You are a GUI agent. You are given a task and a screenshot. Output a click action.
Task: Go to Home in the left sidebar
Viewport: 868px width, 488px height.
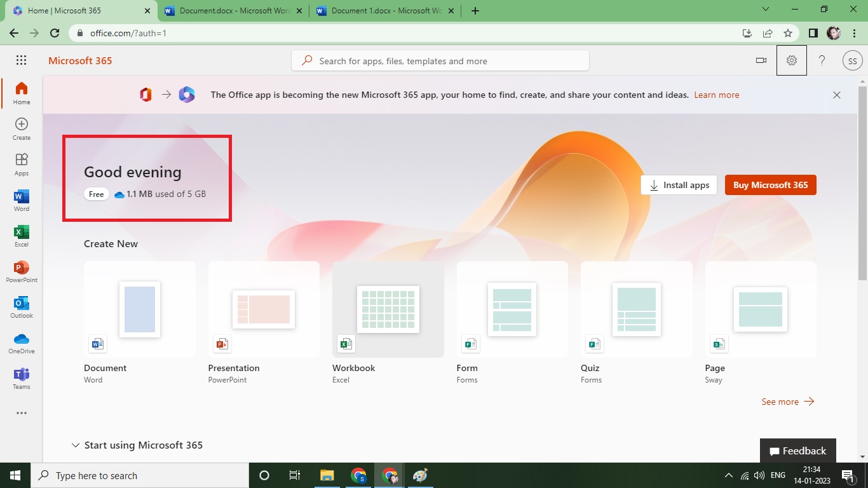22,93
